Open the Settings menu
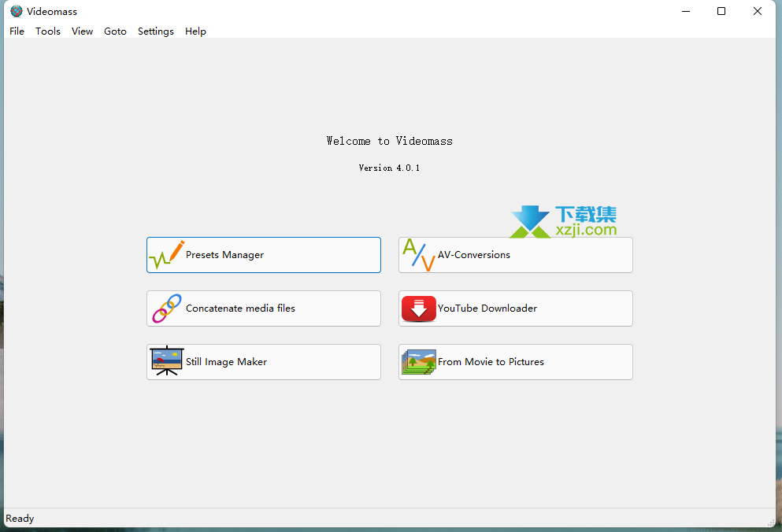This screenshot has width=782, height=532. pyautogui.click(x=156, y=31)
